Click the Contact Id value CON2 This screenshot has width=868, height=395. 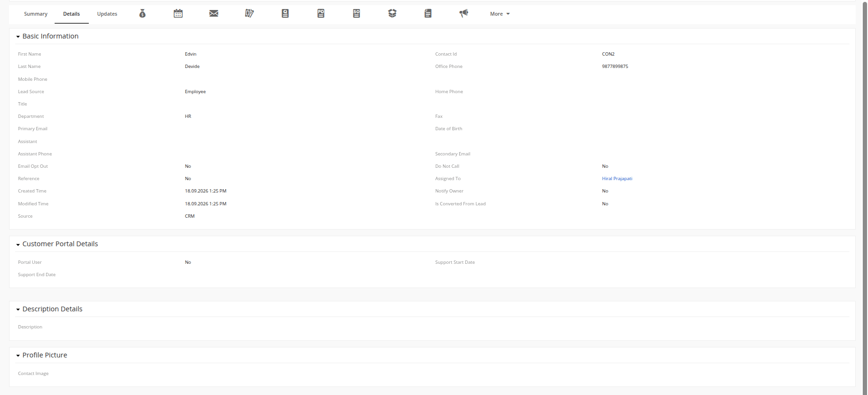[608, 54]
